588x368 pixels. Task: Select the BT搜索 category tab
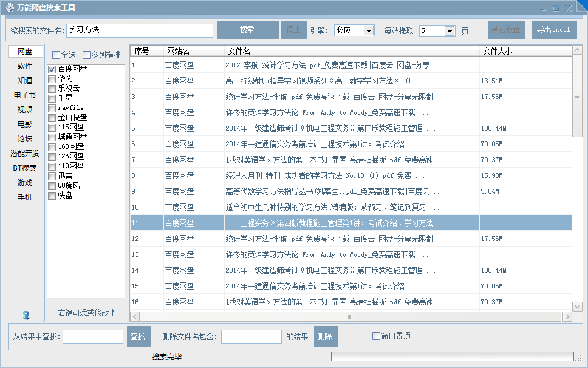(x=25, y=168)
